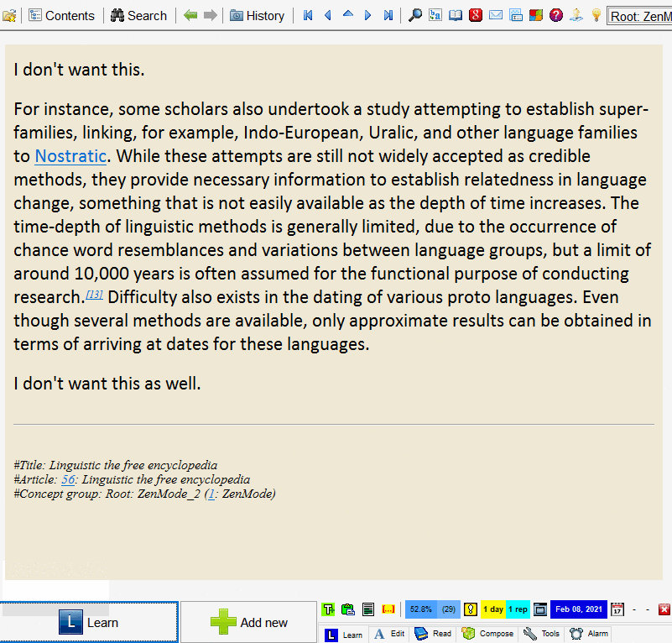
Task: Jump to first element arrow
Action: (308, 15)
